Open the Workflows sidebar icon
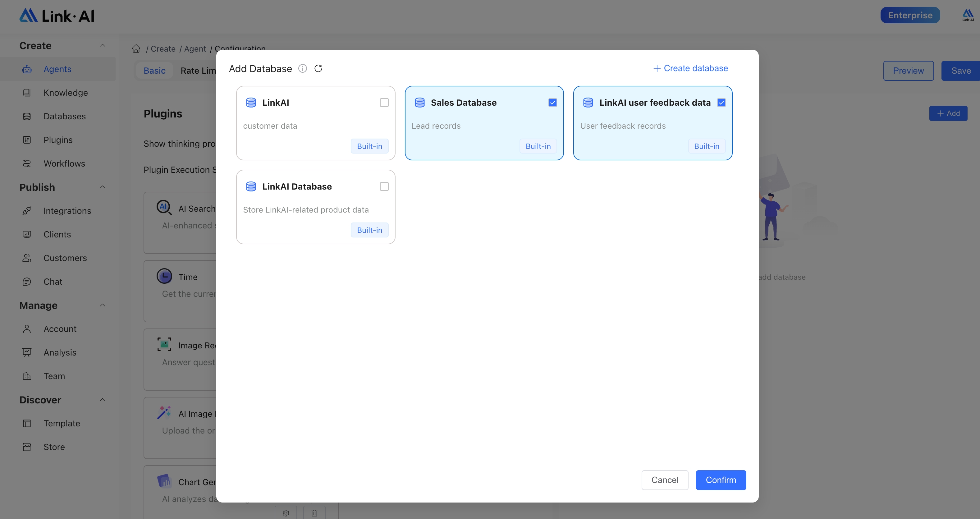The width and height of the screenshot is (980, 519). point(27,163)
